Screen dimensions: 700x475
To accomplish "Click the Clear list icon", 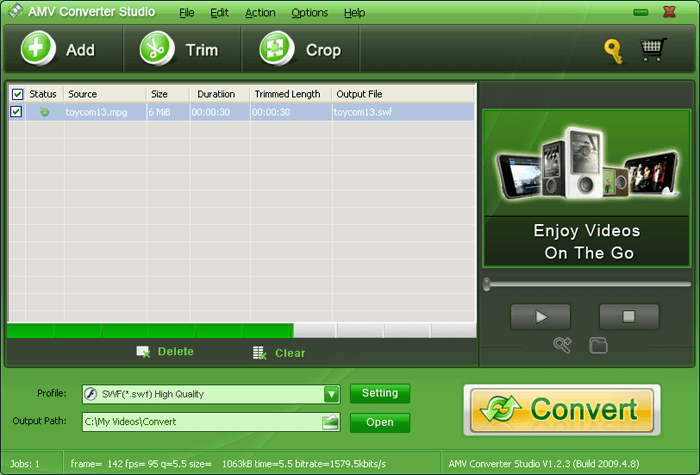I will (x=259, y=353).
